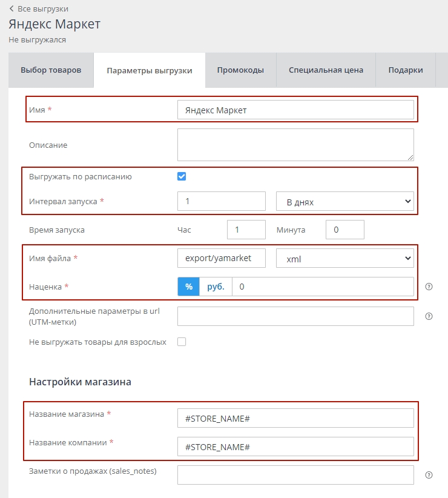Switch to Подарки tab
This screenshot has height=498, width=448.
tap(406, 70)
